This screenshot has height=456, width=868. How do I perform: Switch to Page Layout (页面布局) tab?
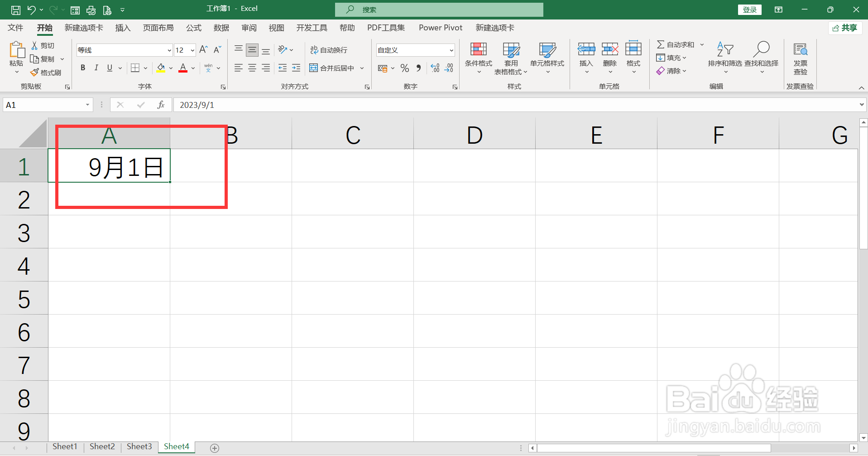[x=158, y=28]
